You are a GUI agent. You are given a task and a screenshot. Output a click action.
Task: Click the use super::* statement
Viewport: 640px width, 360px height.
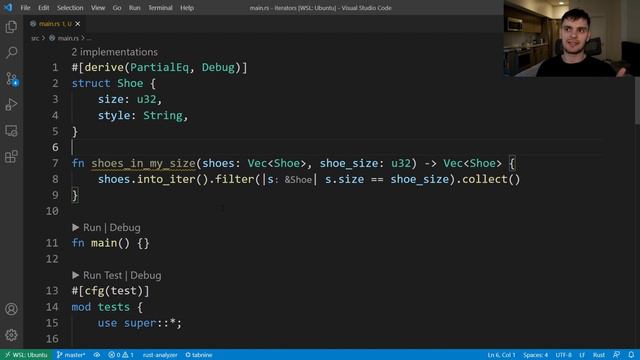[140, 323]
